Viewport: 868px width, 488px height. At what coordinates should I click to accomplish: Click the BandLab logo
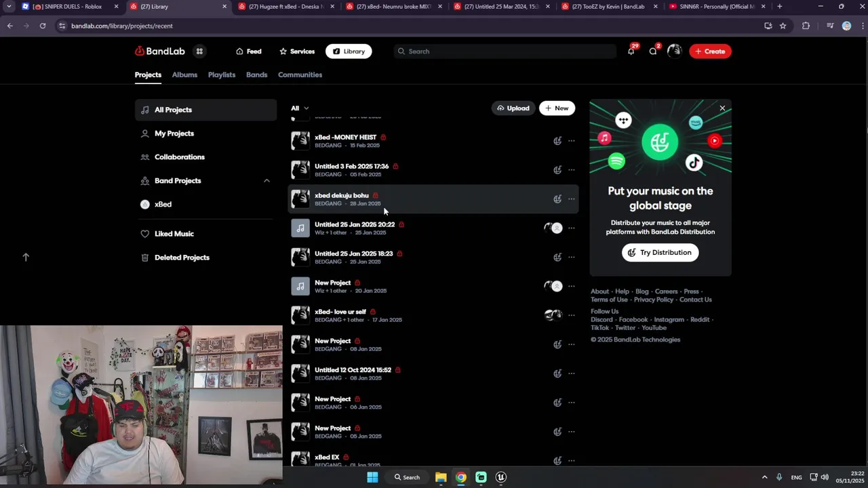click(x=160, y=52)
